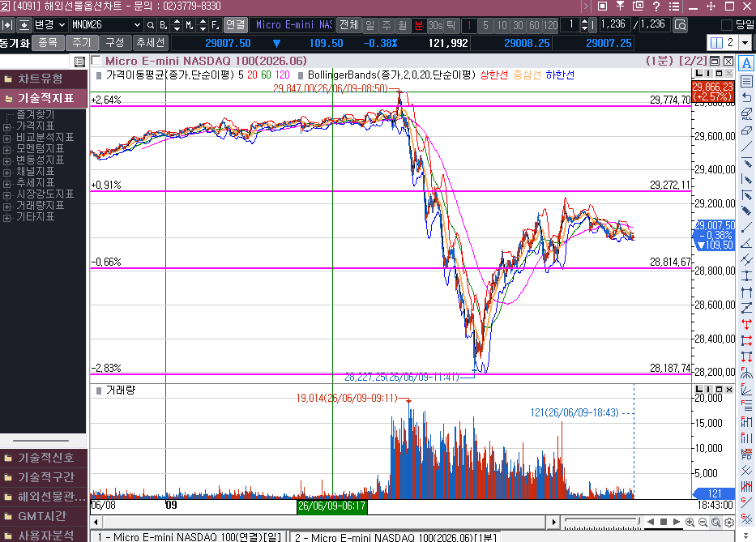Toggle the 주 weekly period button

click(387, 25)
